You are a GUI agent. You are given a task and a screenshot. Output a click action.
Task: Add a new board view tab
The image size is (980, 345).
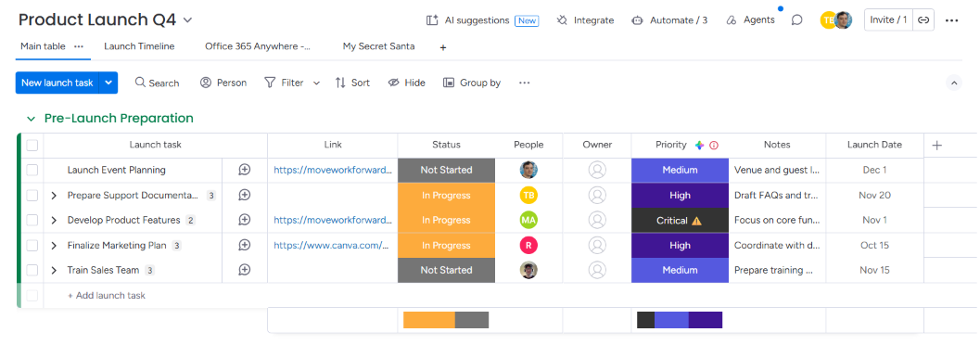(x=443, y=47)
